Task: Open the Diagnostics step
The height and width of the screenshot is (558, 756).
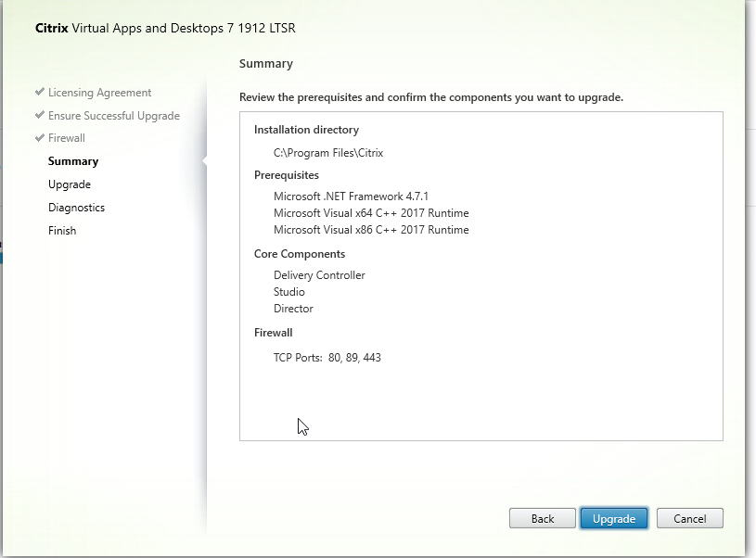Action: tap(76, 208)
